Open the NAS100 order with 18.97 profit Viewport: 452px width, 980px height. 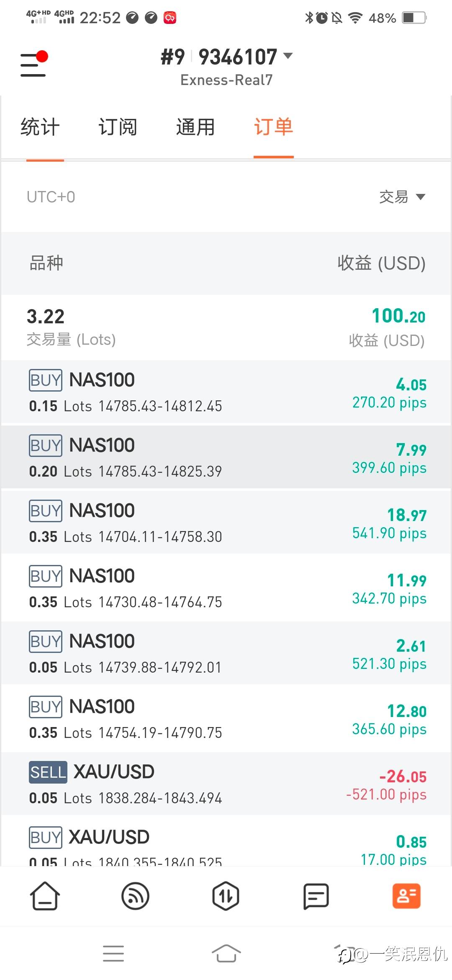(226, 523)
